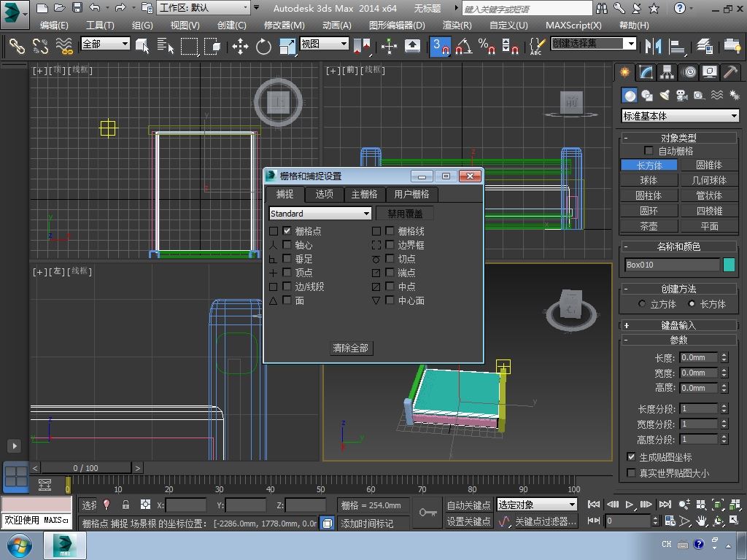Click the Align tool icon
Viewport: 747px width, 560px height.
click(x=676, y=46)
